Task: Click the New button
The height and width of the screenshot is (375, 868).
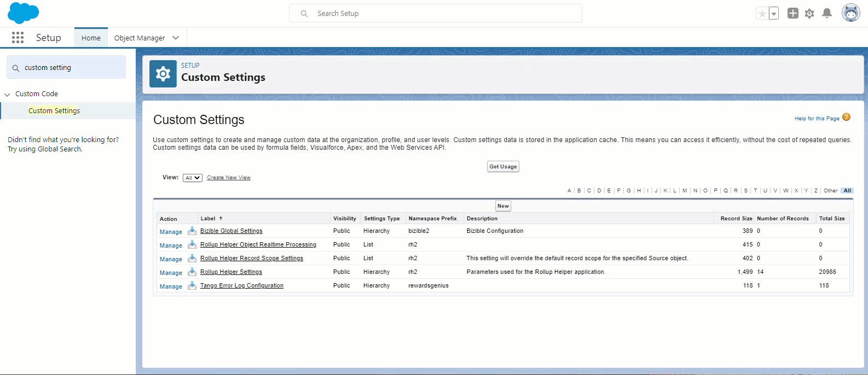Action: 503,206
